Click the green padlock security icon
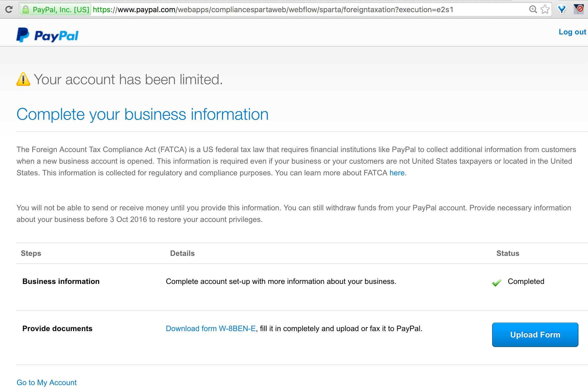The width and height of the screenshot is (588, 392). 26,9
